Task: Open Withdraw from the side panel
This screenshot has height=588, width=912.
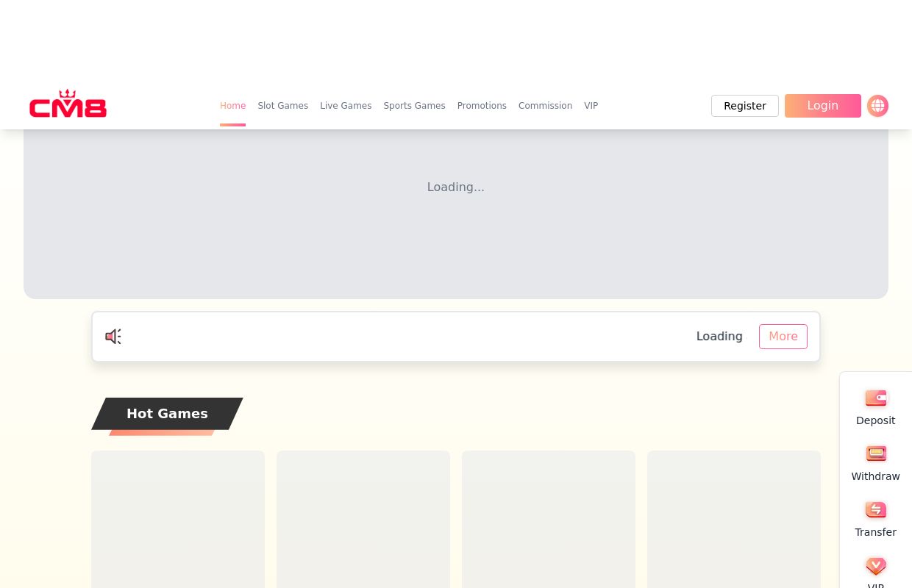Action: pos(875,463)
